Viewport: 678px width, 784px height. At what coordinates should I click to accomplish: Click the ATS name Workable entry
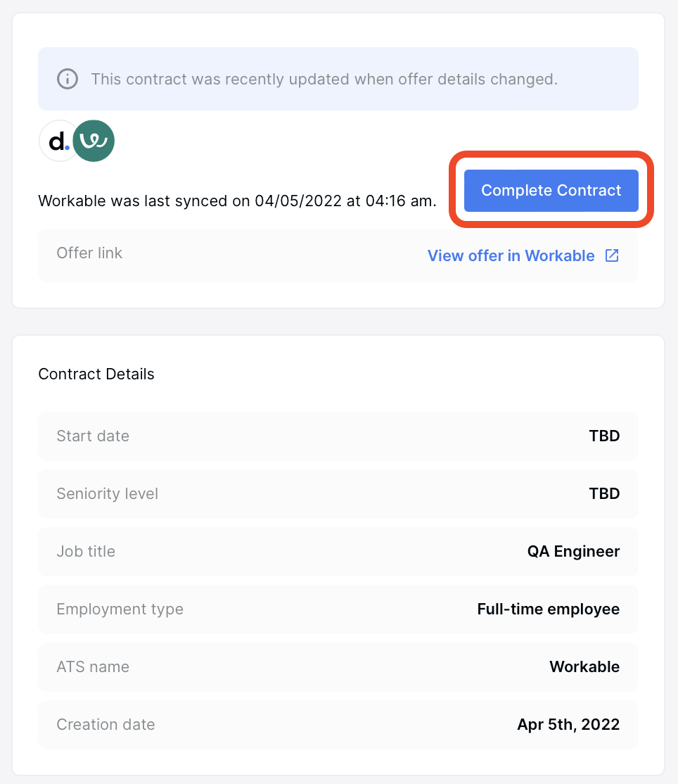coord(584,666)
